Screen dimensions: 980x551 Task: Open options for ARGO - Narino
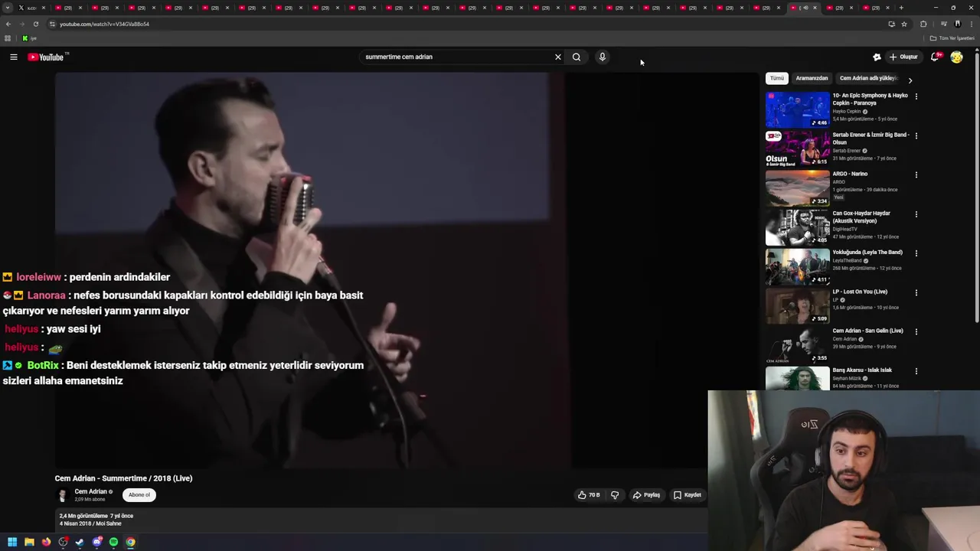coord(916,174)
